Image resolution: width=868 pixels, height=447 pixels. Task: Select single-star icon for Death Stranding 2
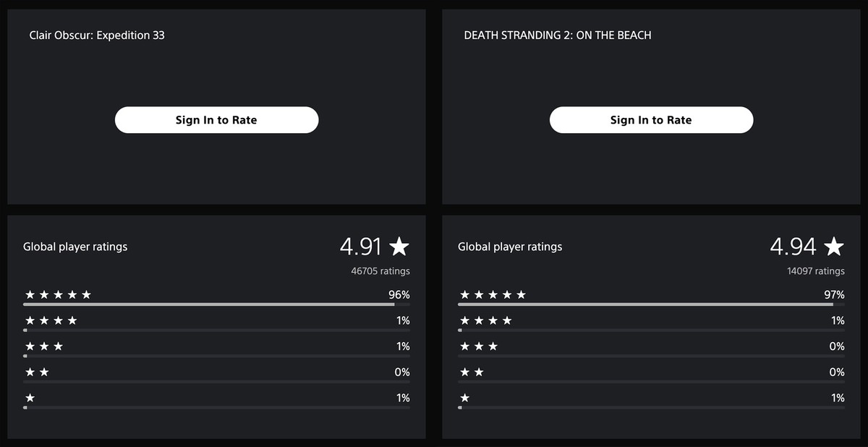pos(464,398)
